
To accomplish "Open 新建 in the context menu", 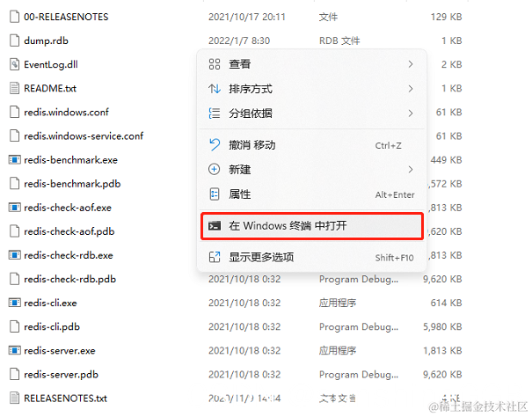I will tap(312, 170).
